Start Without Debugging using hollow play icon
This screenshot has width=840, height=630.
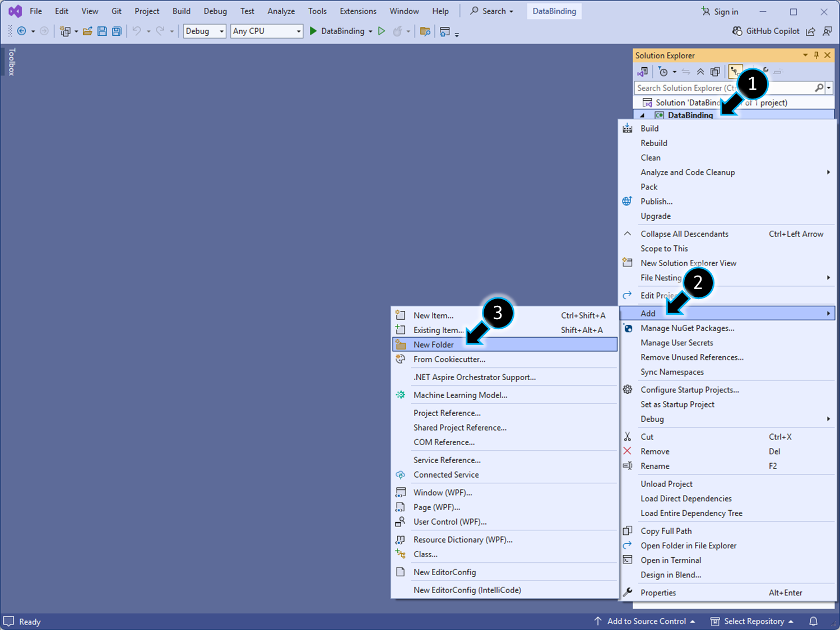[382, 31]
